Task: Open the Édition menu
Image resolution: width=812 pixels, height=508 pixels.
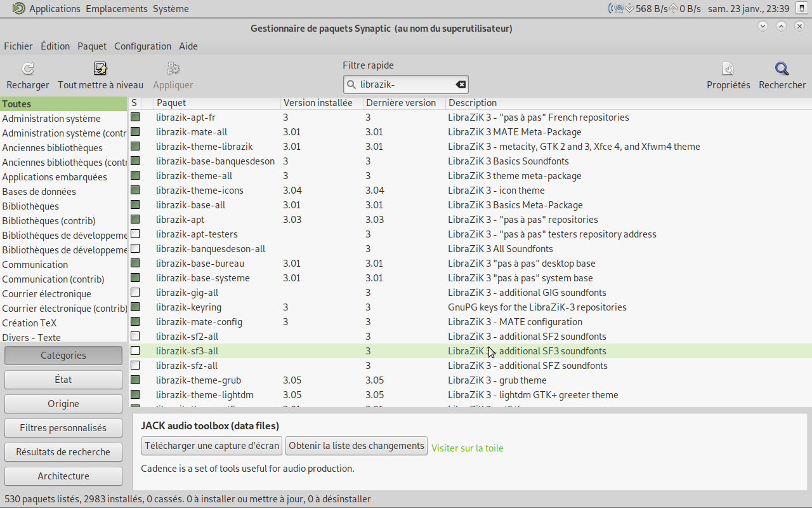Action: (x=55, y=46)
